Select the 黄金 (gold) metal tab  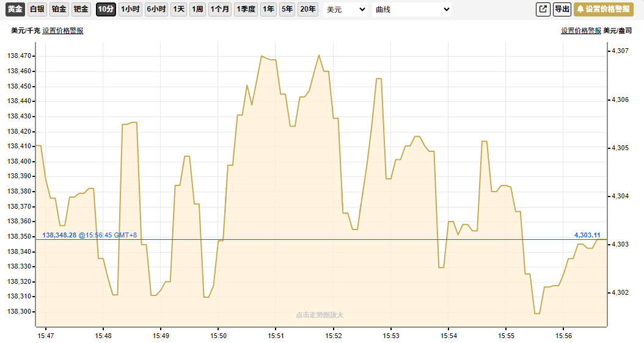click(x=15, y=9)
